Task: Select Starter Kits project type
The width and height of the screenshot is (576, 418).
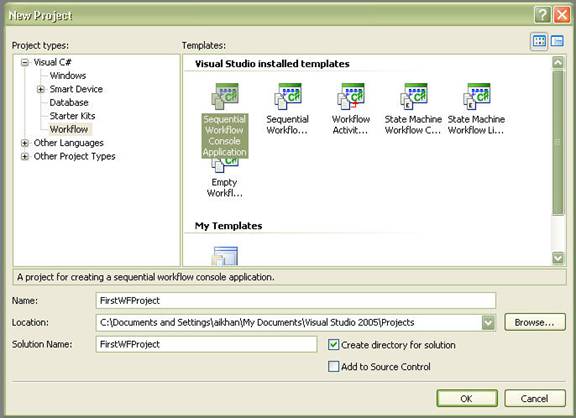Action: 72,116
